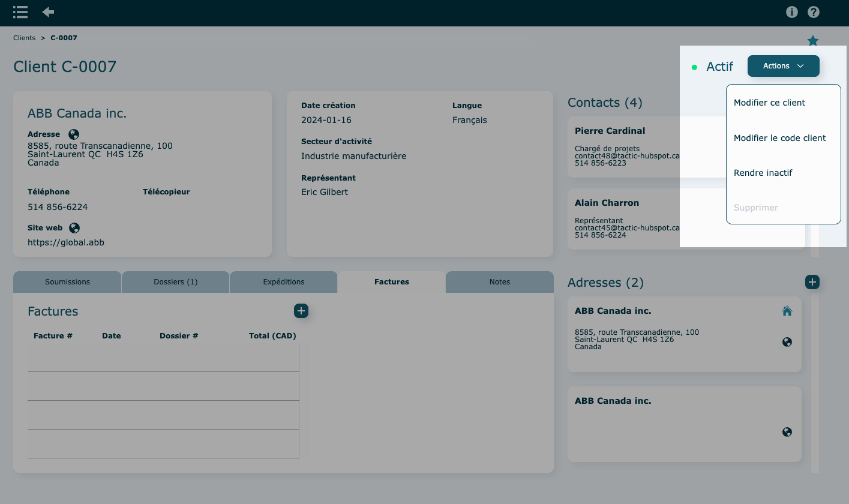Open the Dossiers (1) tab
This screenshot has width=849, height=504.
coord(175,282)
